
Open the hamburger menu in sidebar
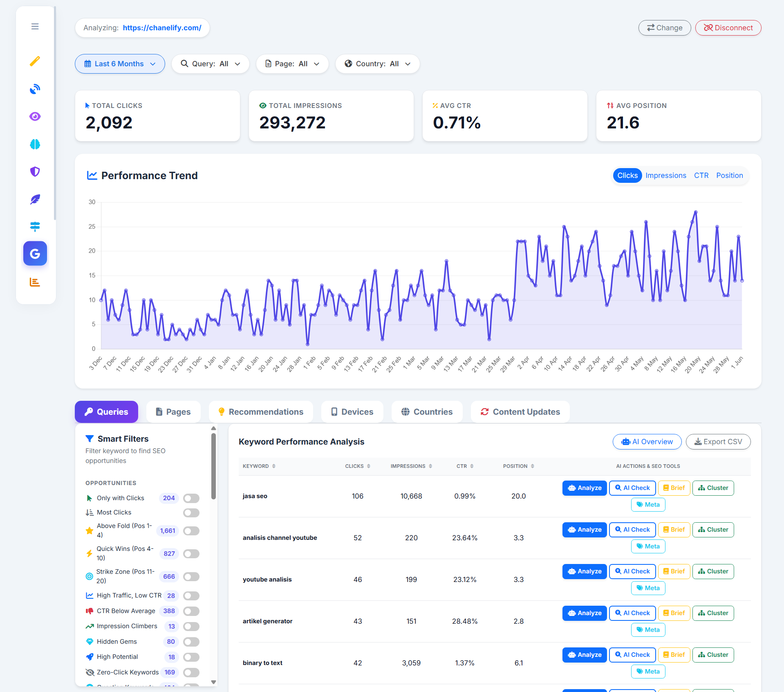(35, 27)
